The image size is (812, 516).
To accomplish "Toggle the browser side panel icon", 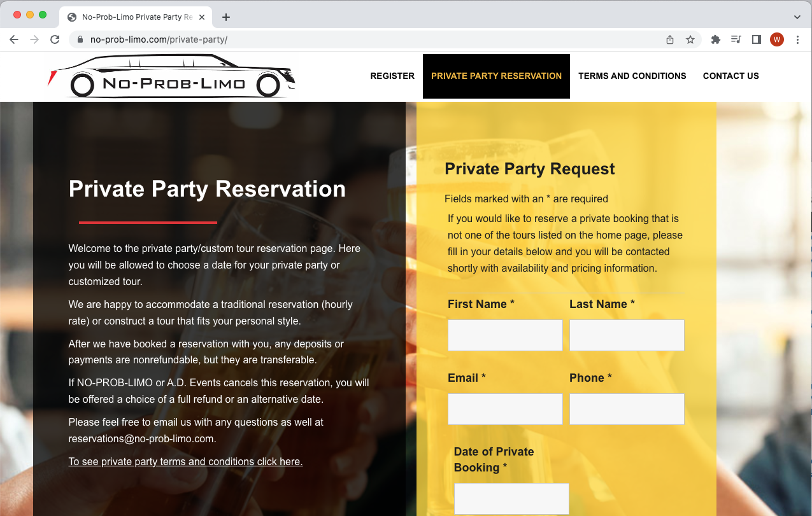I will (x=757, y=39).
